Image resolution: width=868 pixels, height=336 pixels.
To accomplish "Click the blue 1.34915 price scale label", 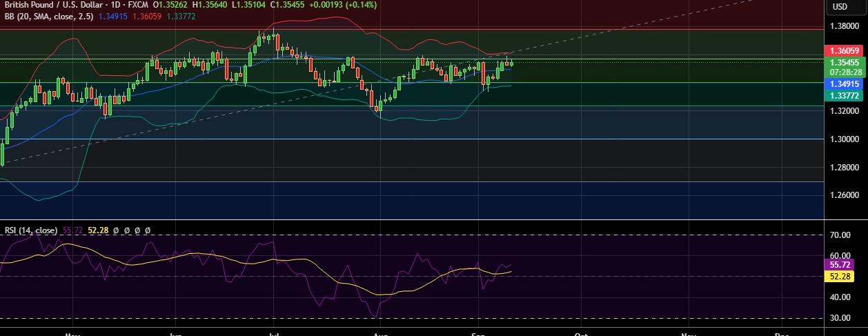I will [x=845, y=84].
